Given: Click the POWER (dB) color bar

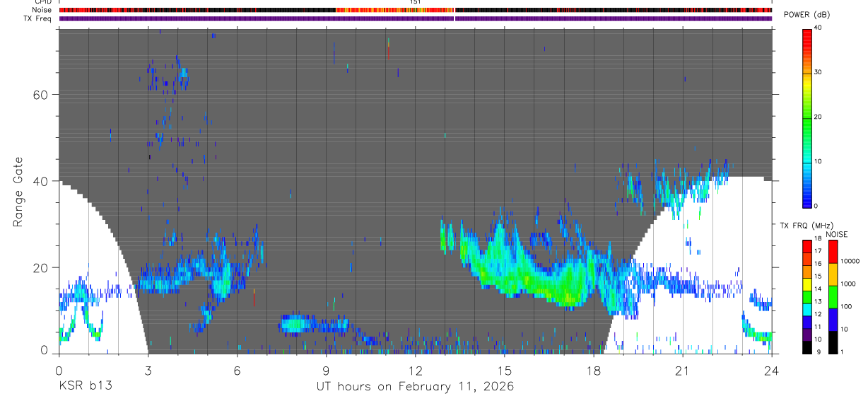Looking at the screenshot, I should click(x=807, y=117).
